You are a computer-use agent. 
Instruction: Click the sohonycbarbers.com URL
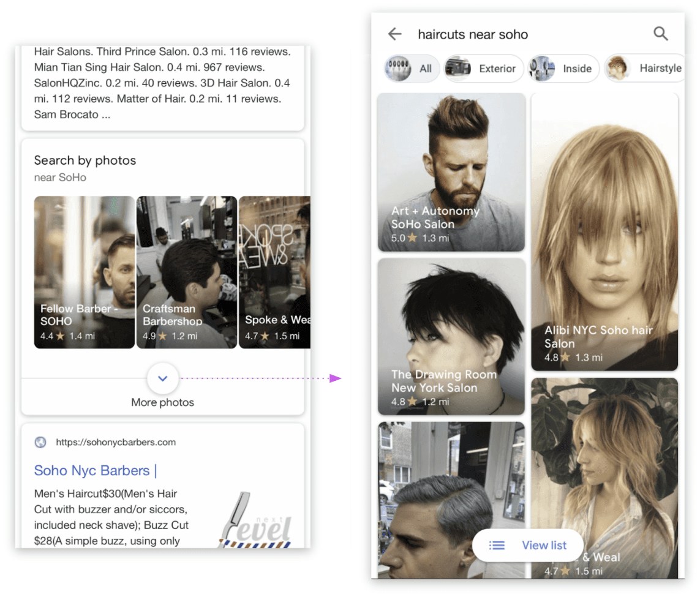click(x=116, y=442)
